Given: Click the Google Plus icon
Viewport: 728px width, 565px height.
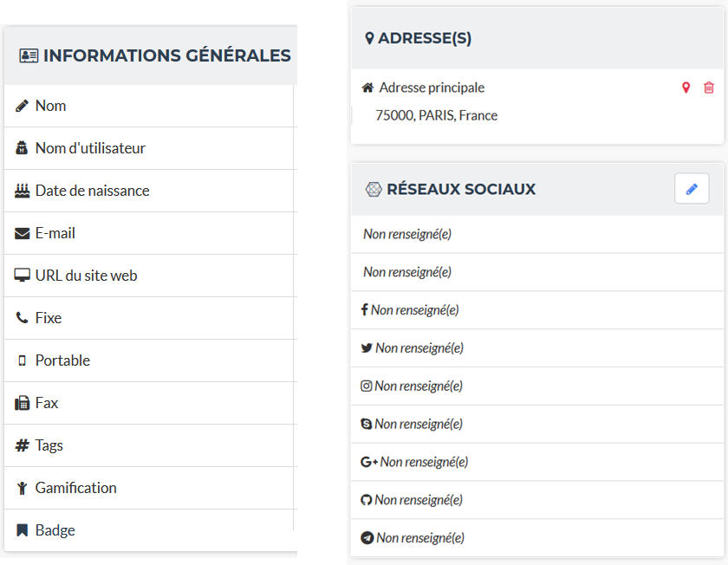Looking at the screenshot, I should [x=369, y=463].
